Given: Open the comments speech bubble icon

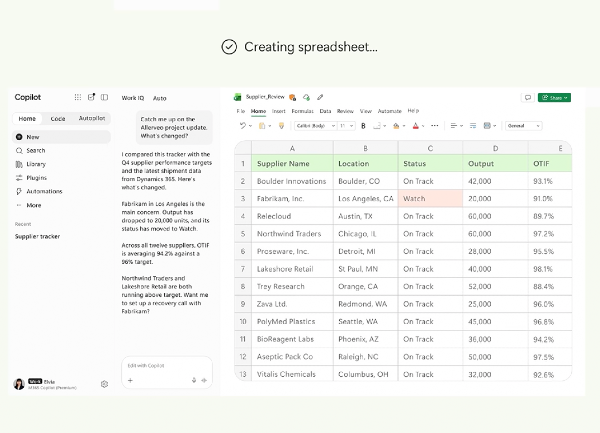Looking at the screenshot, I should (x=528, y=98).
